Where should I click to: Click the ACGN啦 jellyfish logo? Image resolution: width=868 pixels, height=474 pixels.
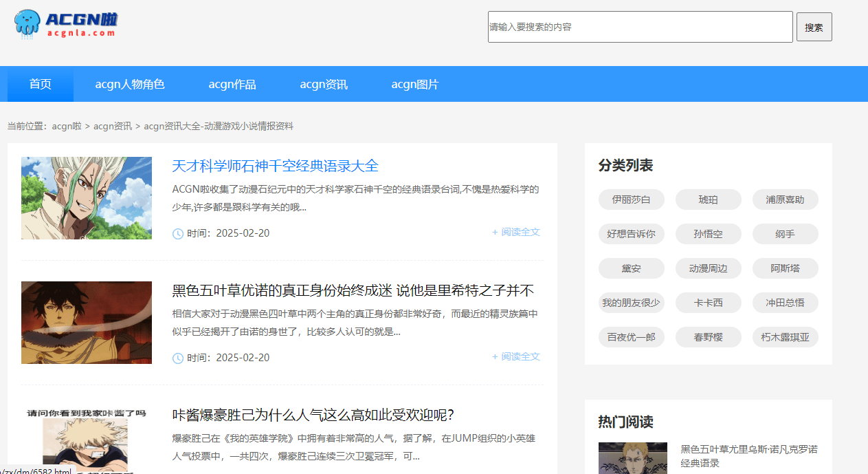65,23
